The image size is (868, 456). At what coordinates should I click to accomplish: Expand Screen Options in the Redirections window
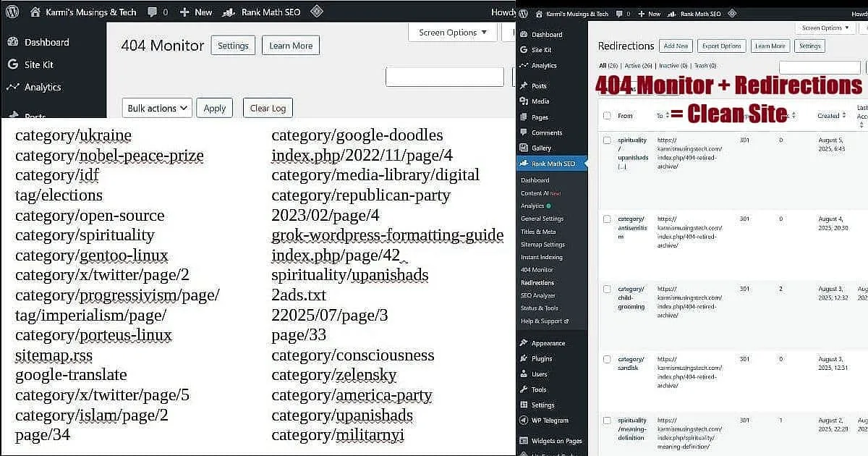pos(826,28)
